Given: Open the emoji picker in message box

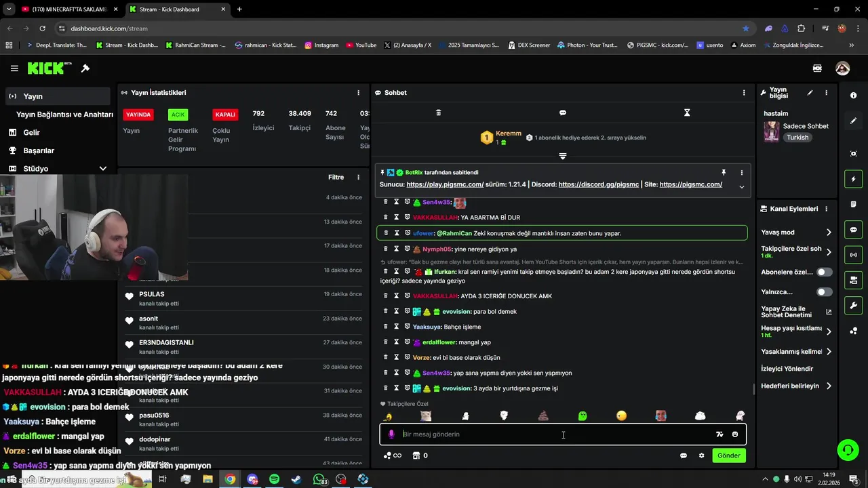Looking at the screenshot, I should click(x=735, y=434).
